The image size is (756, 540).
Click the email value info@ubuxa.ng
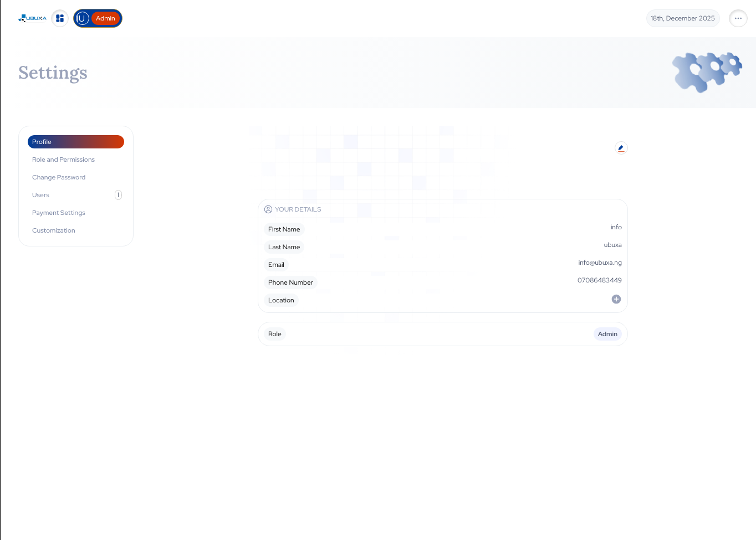click(600, 263)
